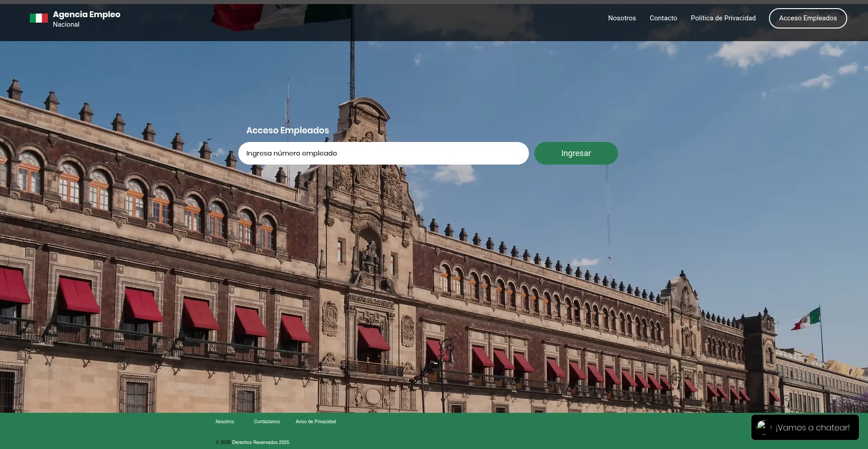Open the Nosotros menu item in header
Image resolution: width=868 pixels, height=449 pixels.
coord(622,18)
